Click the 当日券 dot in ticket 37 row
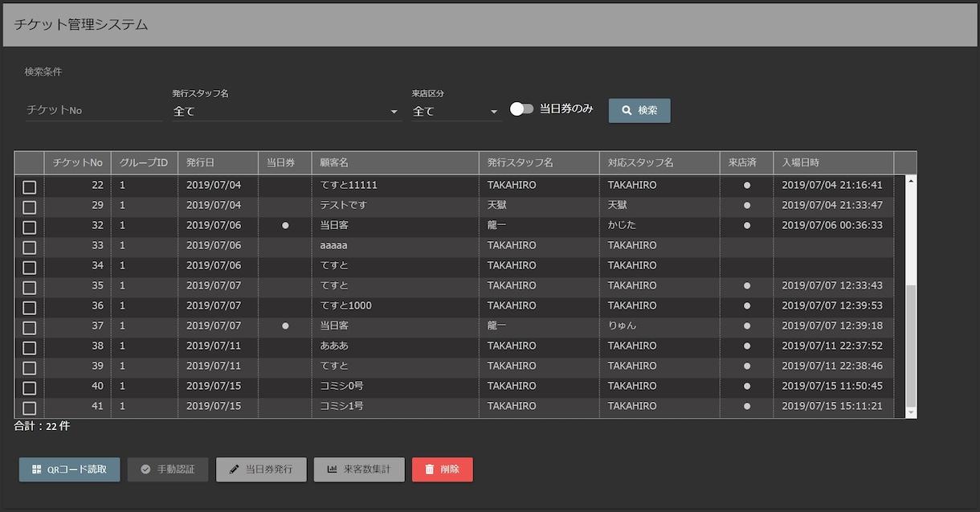 285,326
